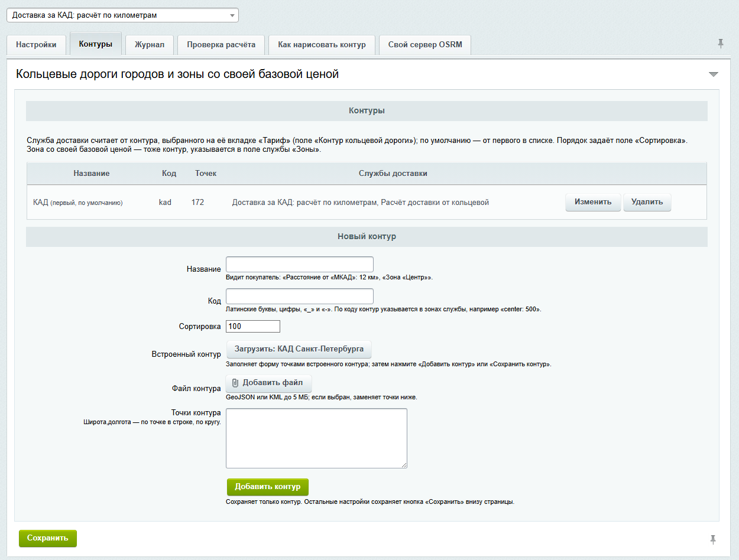
Task: Click the Добавить файл button
Action: (x=269, y=383)
